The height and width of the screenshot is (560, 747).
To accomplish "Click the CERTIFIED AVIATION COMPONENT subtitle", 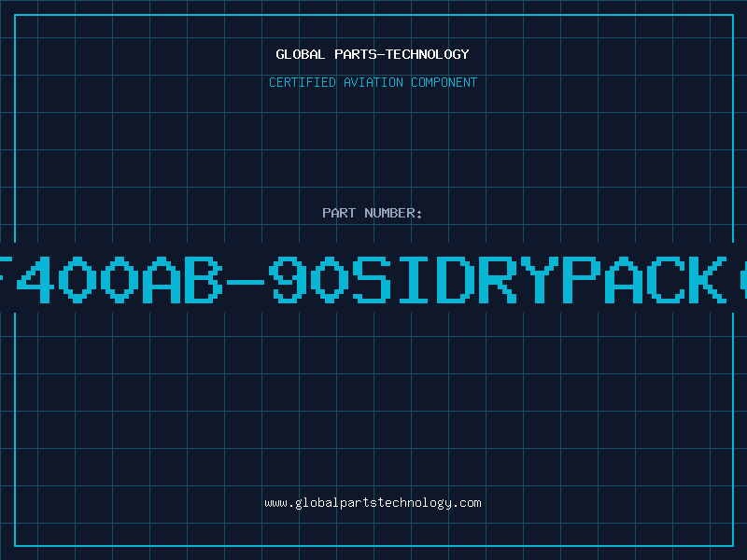I will coord(373,82).
